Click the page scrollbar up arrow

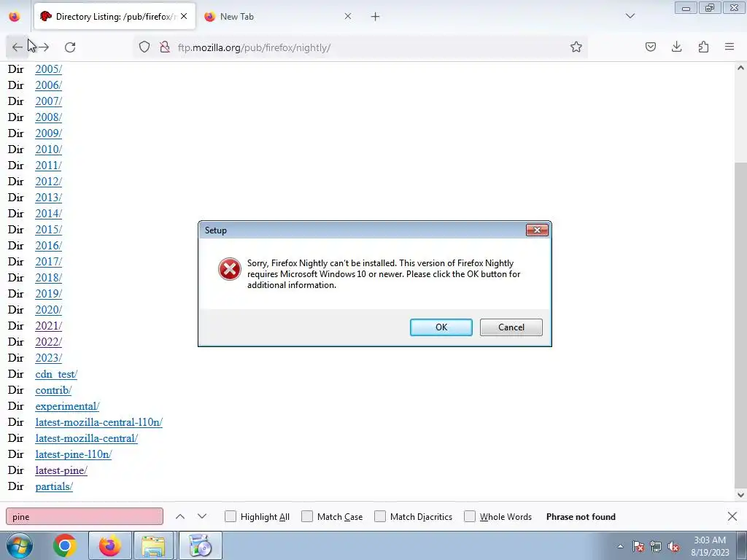point(741,68)
